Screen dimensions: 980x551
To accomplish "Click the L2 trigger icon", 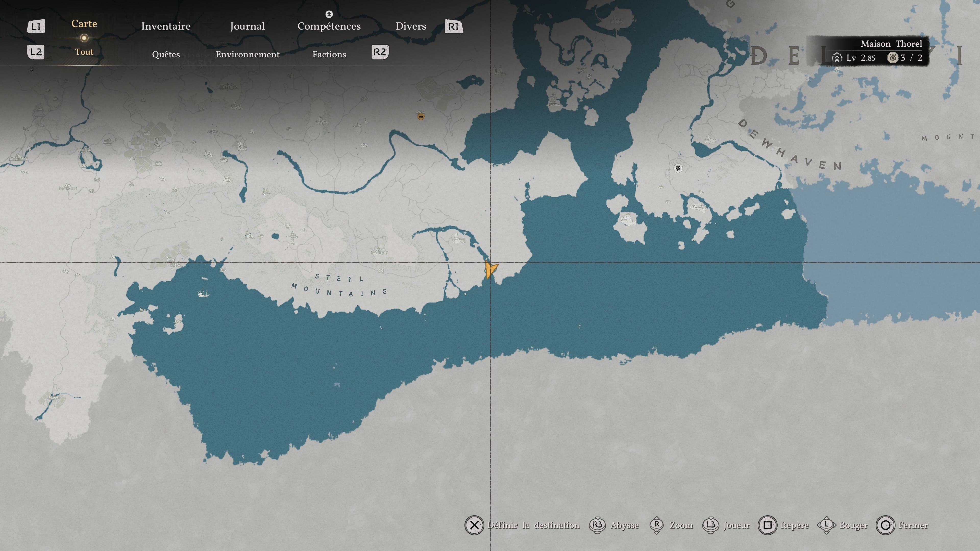I will coord(36,52).
